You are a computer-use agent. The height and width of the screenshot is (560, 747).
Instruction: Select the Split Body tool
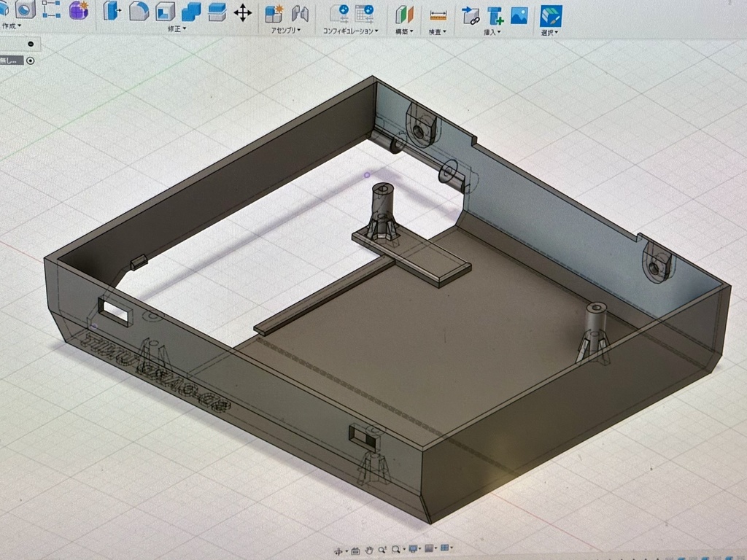[217, 12]
